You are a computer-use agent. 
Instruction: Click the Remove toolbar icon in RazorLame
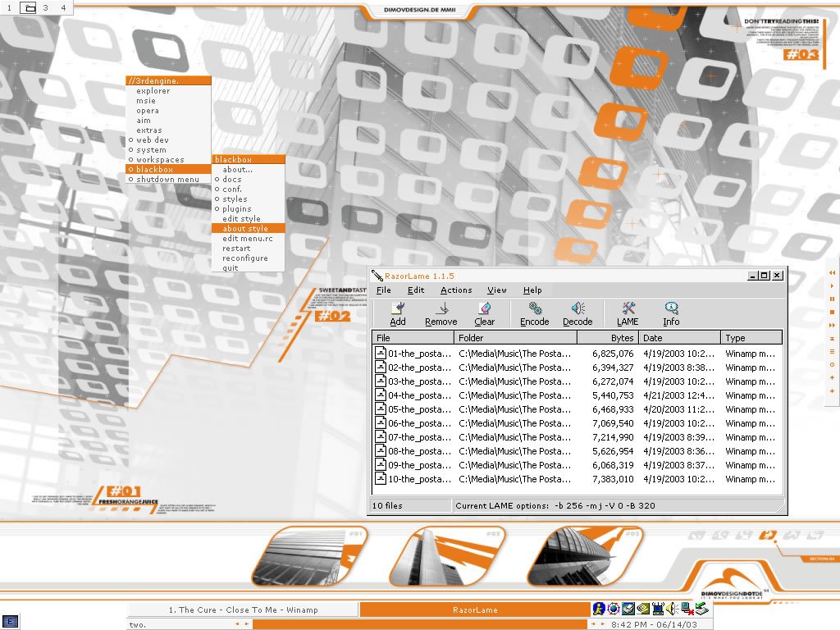(x=442, y=308)
